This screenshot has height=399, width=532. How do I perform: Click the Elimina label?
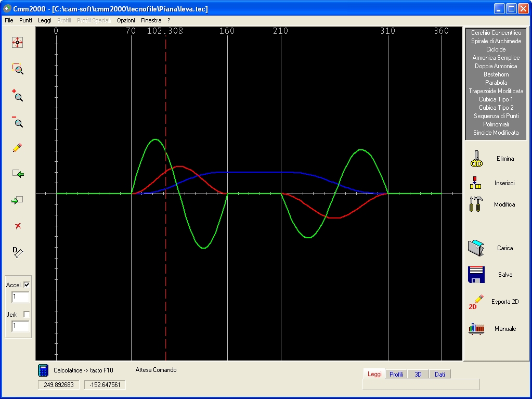click(x=505, y=159)
